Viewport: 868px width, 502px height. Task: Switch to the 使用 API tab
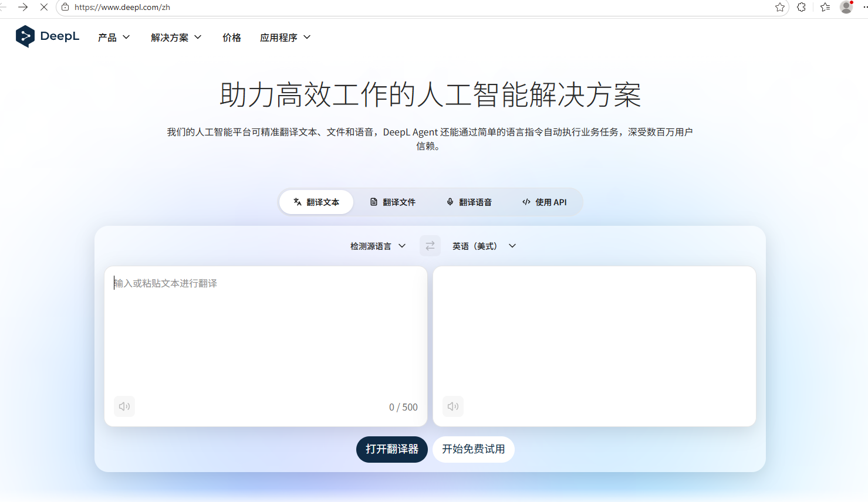click(545, 202)
